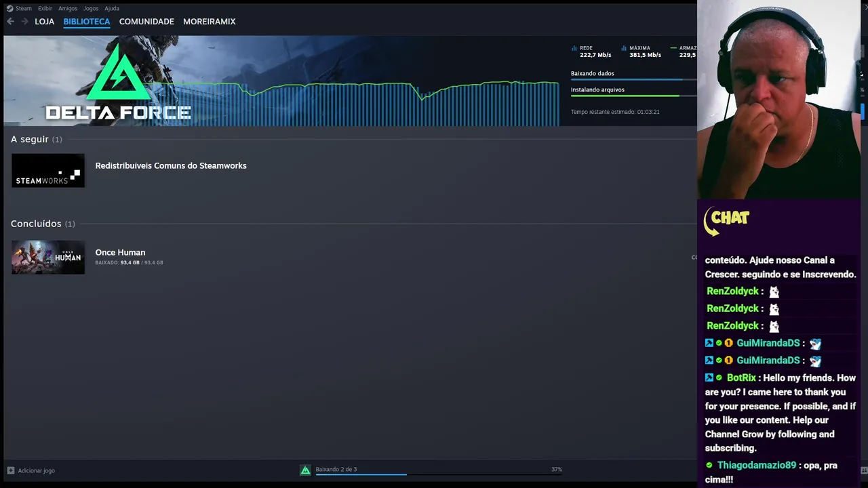
Task: Open the Once Human thumbnail
Action: tap(48, 258)
